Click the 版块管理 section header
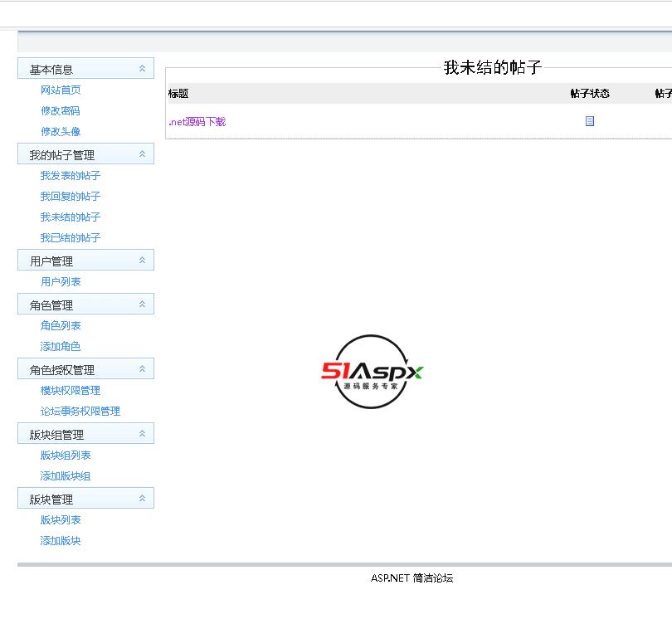Viewport: 672px width, 619px height. click(x=85, y=498)
